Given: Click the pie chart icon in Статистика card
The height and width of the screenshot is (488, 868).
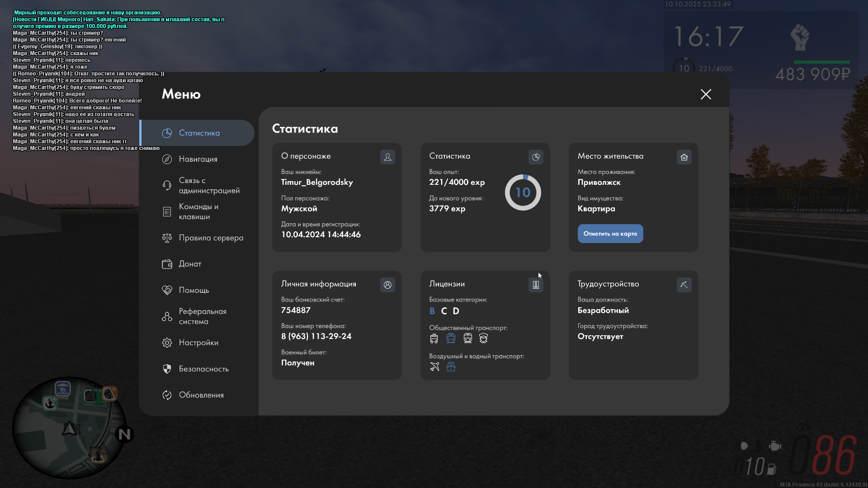Looking at the screenshot, I should (x=536, y=157).
